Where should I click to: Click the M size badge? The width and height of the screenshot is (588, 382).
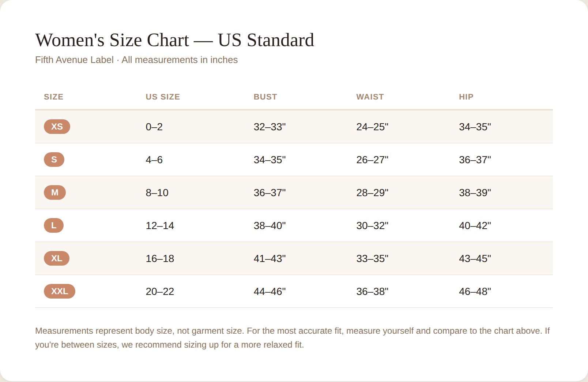click(x=55, y=192)
